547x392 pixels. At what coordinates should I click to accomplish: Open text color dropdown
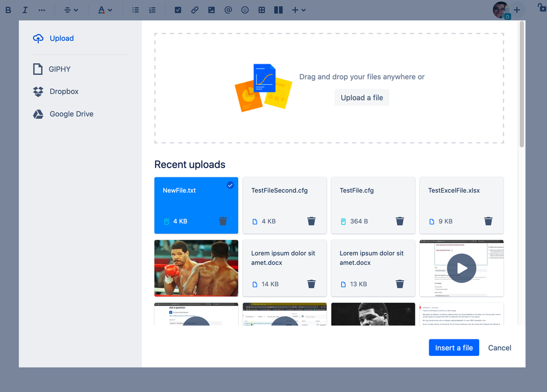105,10
